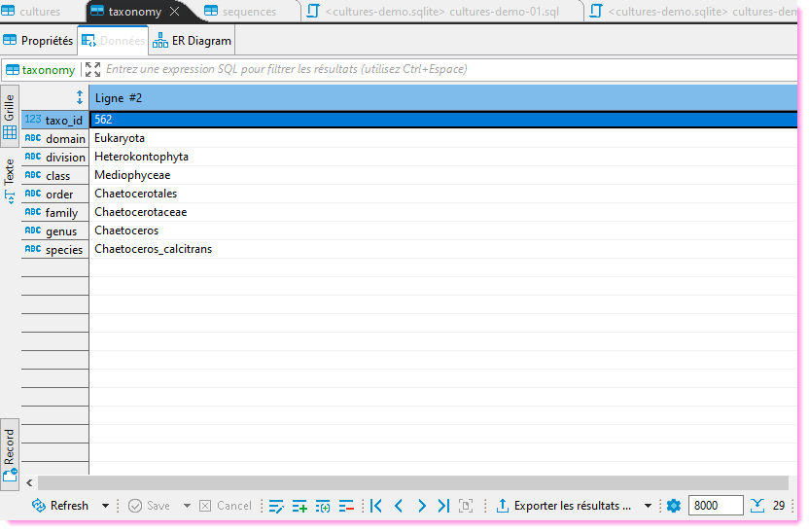Screen dimensions: 809x532
Task: Click the edit cell value icon
Action: pyautogui.click(x=276, y=506)
